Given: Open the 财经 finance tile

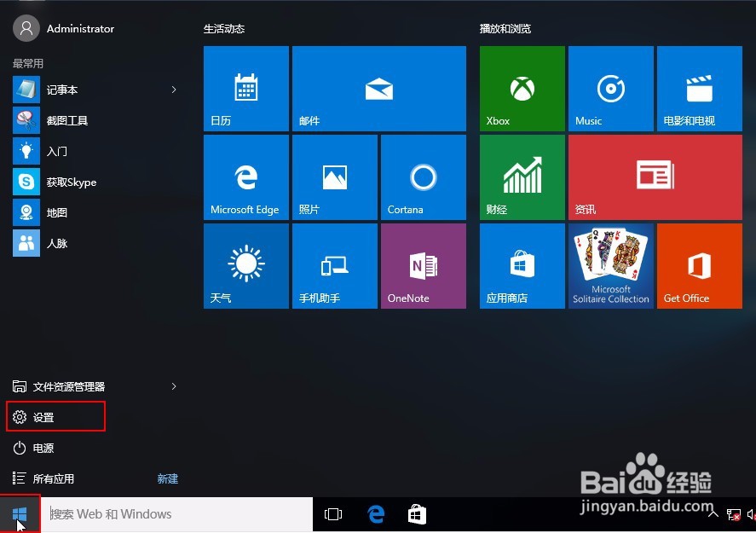Looking at the screenshot, I should [x=522, y=177].
